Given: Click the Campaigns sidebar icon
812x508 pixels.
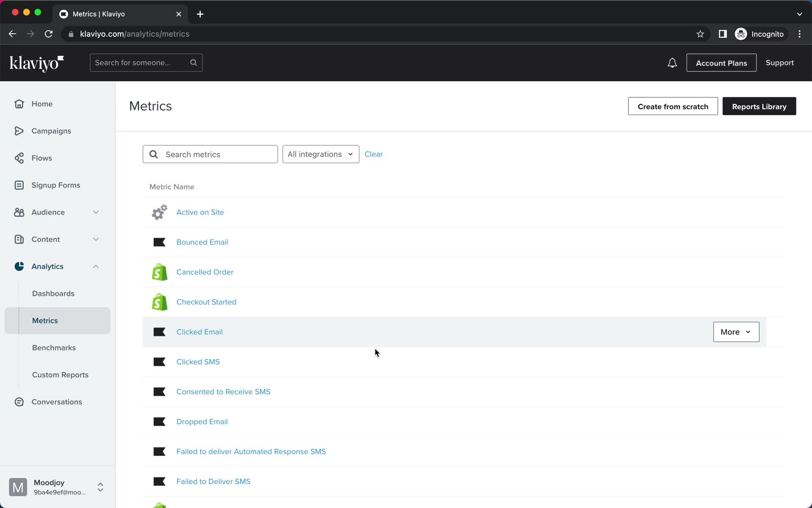Looking at the screenshot, I should coord(18,130).
